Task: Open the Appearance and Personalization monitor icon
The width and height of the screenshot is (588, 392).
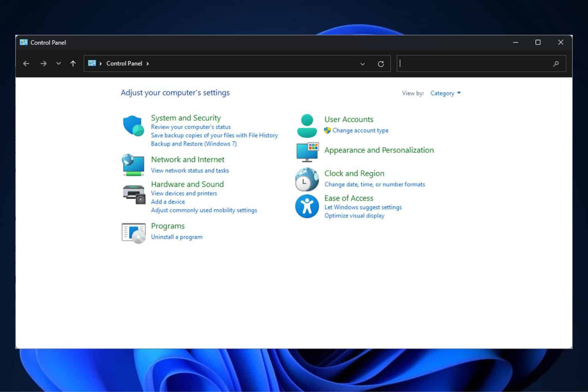Action: click(x=307, y=152)
